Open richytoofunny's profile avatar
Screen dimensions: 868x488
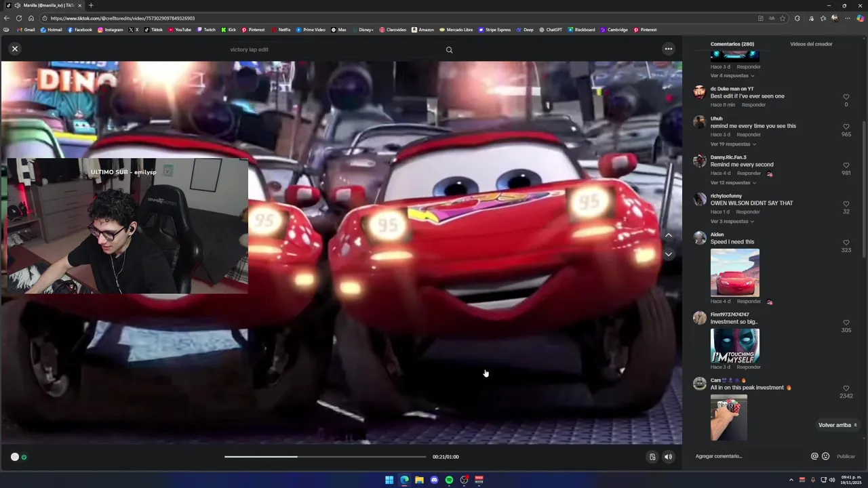[699, 199]
